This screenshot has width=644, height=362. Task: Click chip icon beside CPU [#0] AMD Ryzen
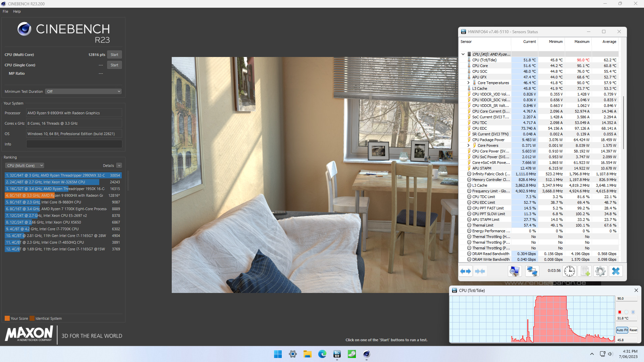[469, 54]
